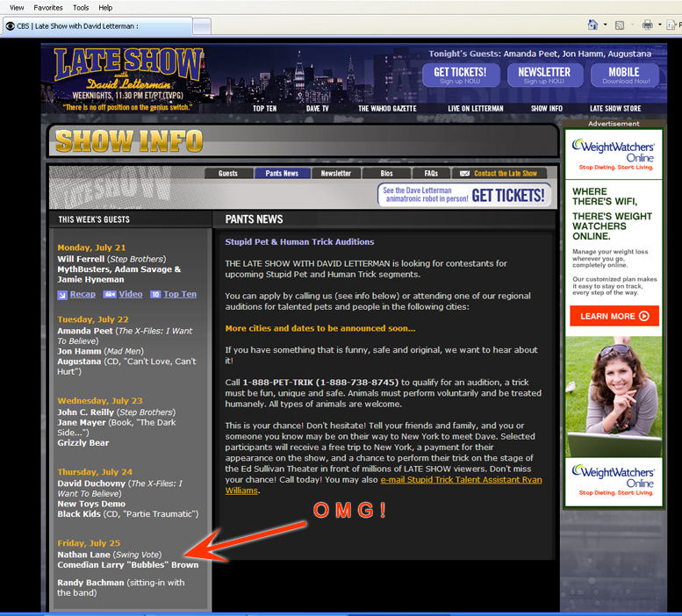
Task: Click the animatronic robot Get Tickets banner
Action: coord(464,195)
